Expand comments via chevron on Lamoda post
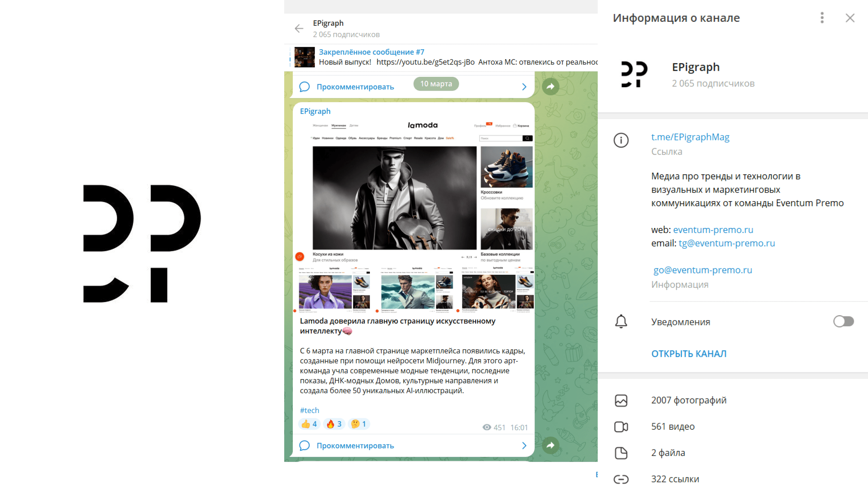The height and width of the screenshot is (487, 868). point(524,446)
